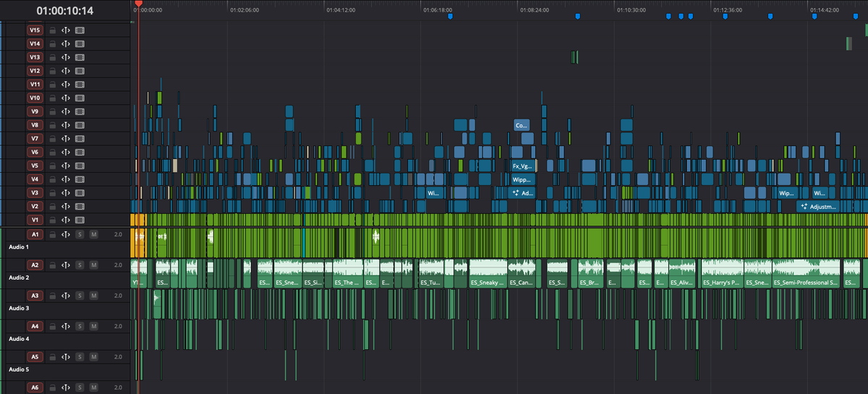Click the lock icon on track V12
Viewport: 868px width, 394px height.
[x=52, y=71]
